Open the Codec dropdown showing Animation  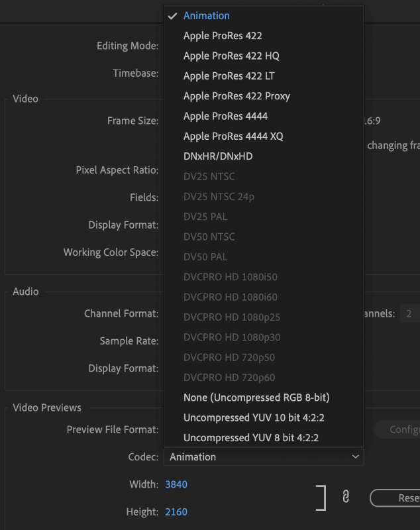coord(264,457)
